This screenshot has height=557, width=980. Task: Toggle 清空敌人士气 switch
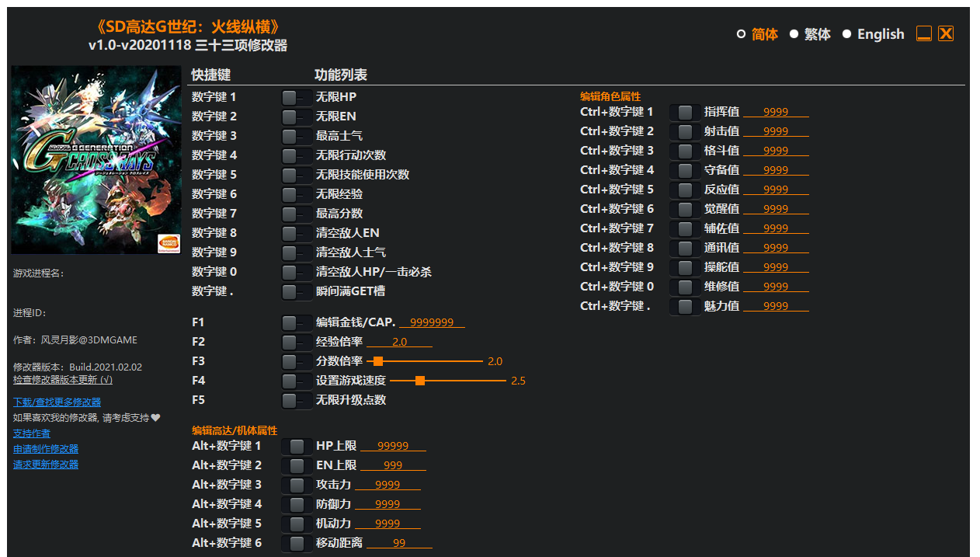click(x=297, y=252)
